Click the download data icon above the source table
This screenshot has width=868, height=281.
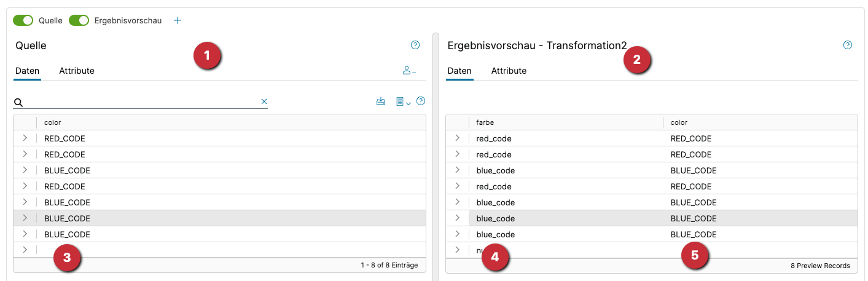point(381,101)
